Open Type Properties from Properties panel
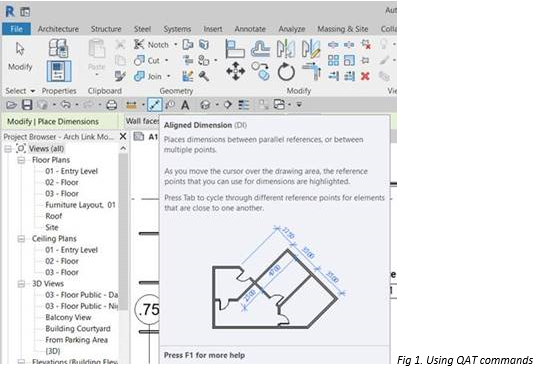 click(x=59, y=48)
